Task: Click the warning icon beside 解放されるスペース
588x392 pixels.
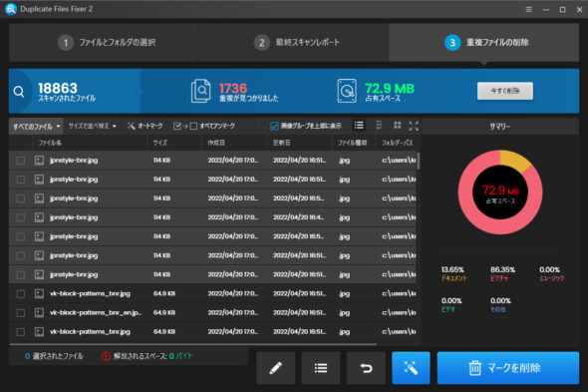Action: [x=106, y=356]
